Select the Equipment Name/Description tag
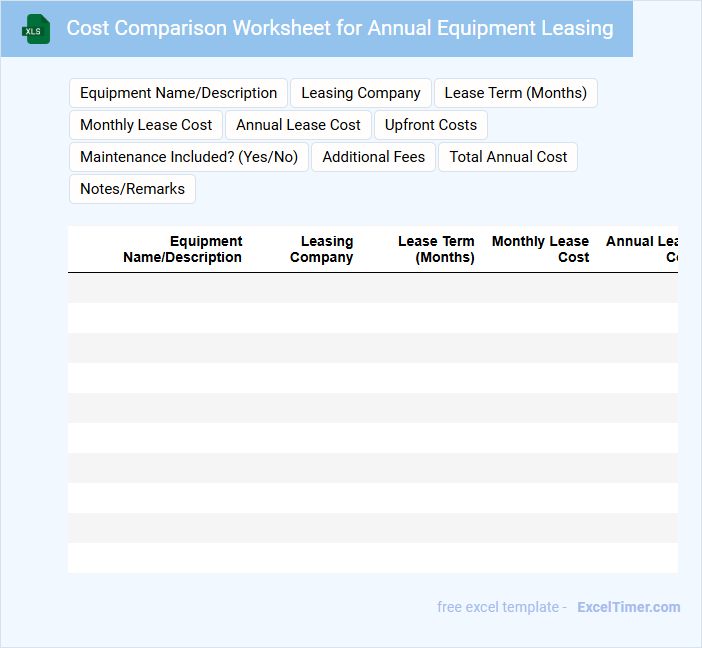The height and width of the screenshot is (648, 702). (178, 93)
